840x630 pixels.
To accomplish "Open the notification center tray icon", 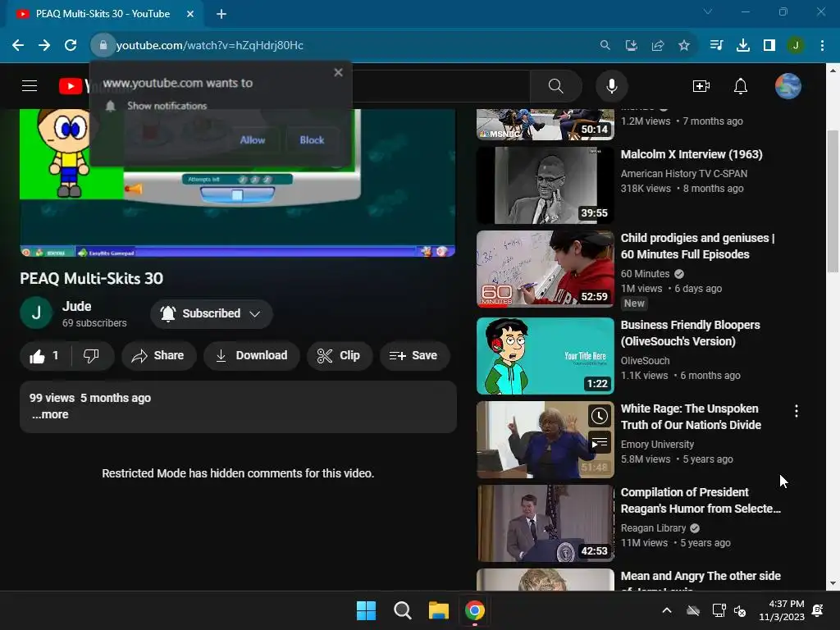I will click(818, 610).
